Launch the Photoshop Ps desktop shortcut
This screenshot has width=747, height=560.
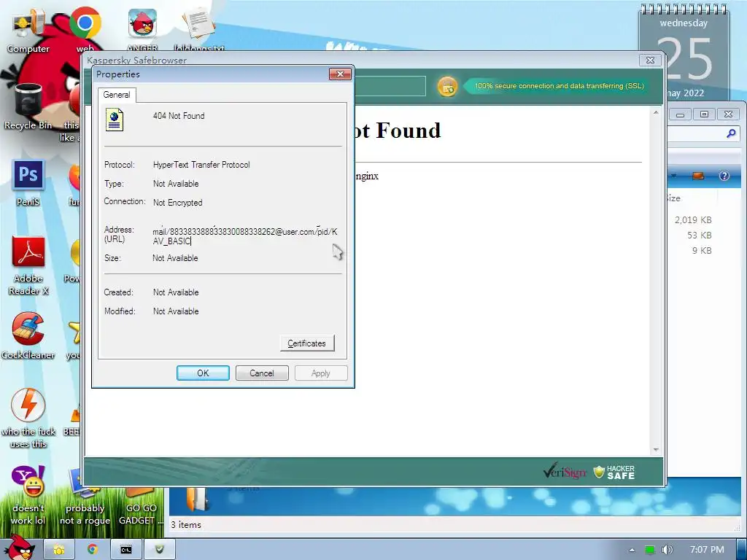click(x=28, y=182)
